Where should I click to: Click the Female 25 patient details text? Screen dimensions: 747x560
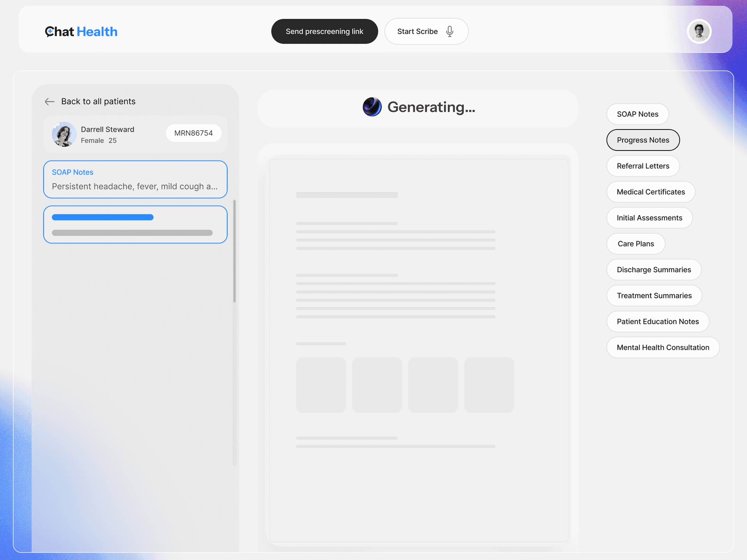tap(99, 140)
